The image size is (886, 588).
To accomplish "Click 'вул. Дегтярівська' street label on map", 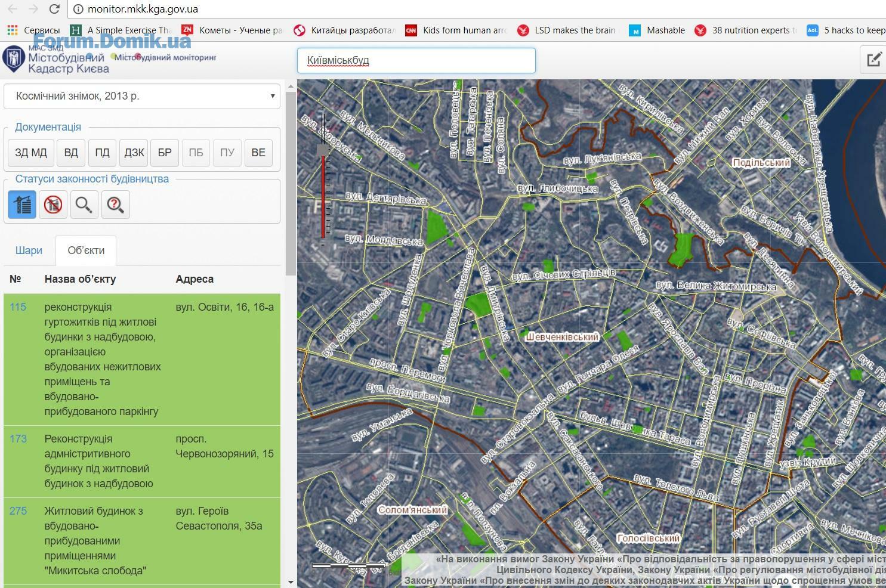I will tap(386, 197).
